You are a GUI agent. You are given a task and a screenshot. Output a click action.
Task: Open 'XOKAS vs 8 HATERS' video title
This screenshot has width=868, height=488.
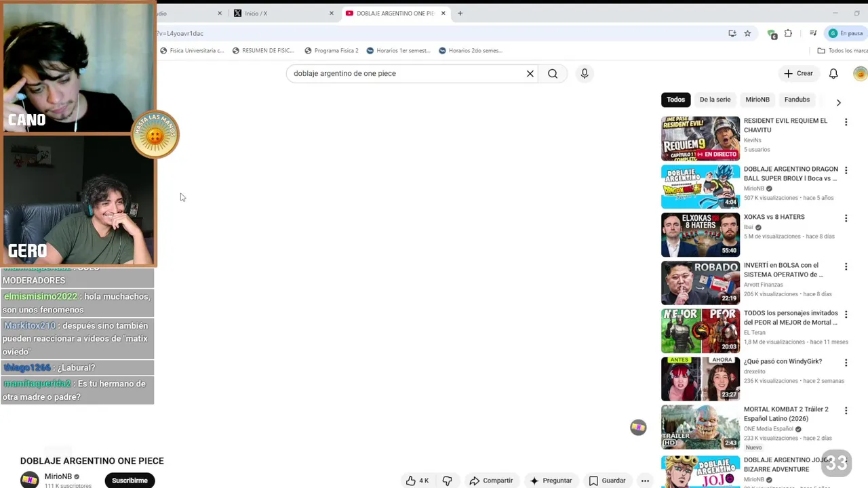pos(774,217)
